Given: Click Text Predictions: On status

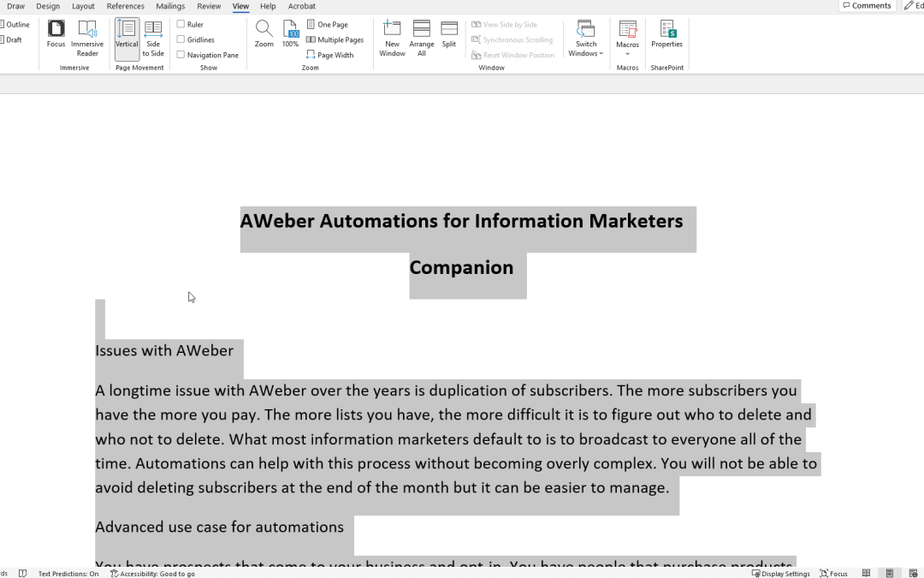Looking at the screenshot, I should [x=68, y=573].
